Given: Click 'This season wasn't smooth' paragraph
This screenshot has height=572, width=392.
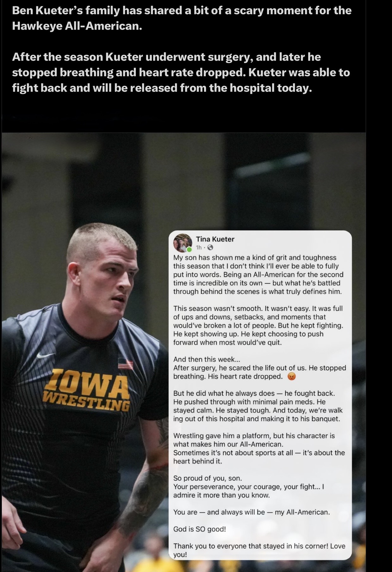Looking at the screenshot, I should point(258,326).
